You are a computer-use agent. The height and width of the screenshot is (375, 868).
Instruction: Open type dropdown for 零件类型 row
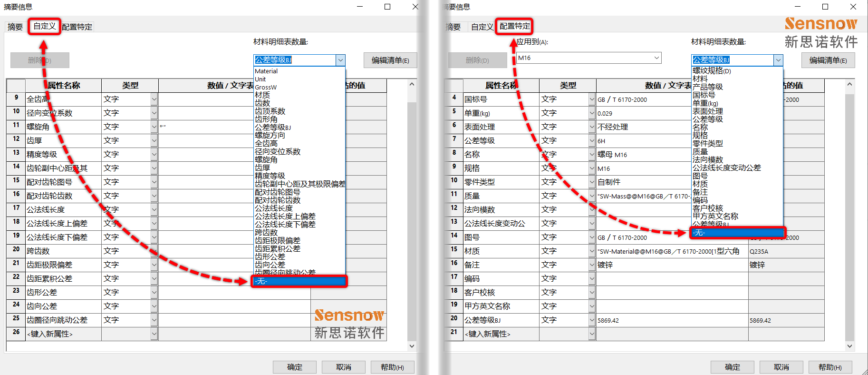pyautogui.click(x=592, y=182)
